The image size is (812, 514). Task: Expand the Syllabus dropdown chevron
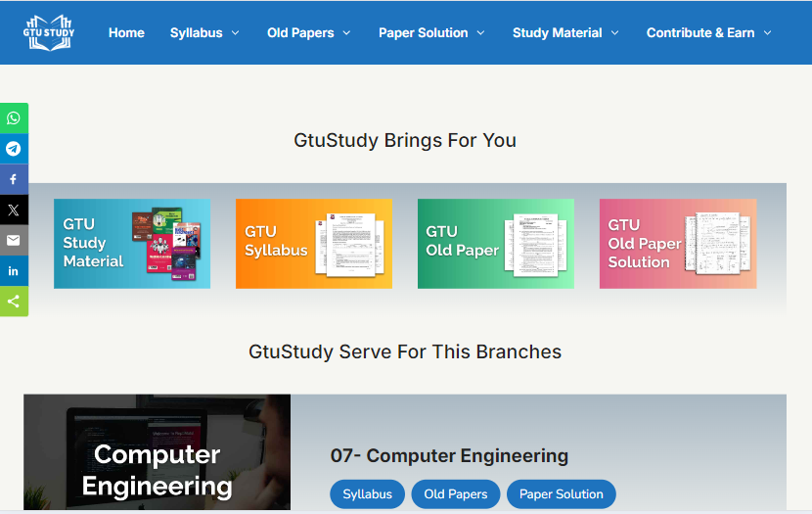click(235, 32)
